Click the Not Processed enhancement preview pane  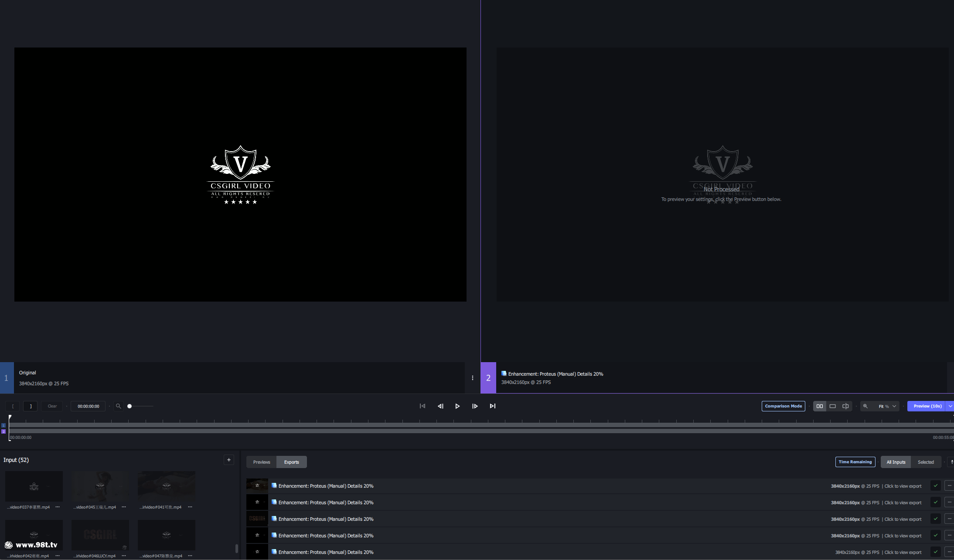722,174
